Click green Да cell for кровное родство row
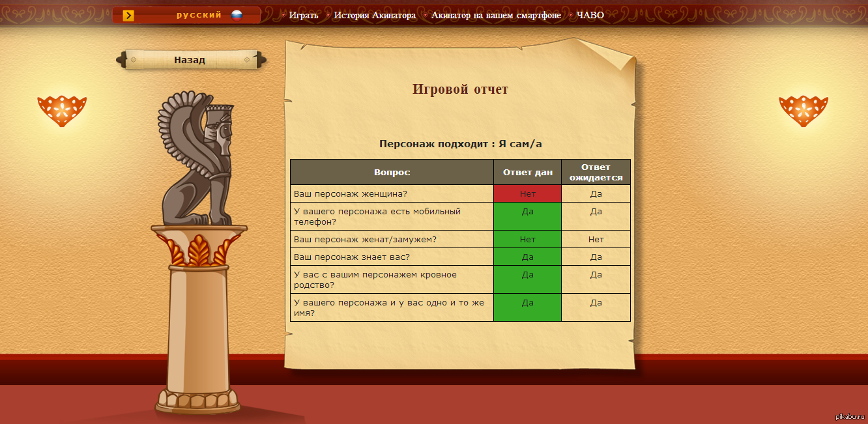 (527, 279)
